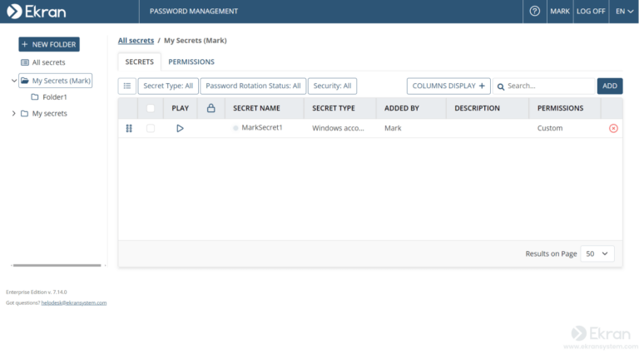The image size is (639, 364).
Task: Toggle the select-all header checkbox
Action: pos(151,108)
